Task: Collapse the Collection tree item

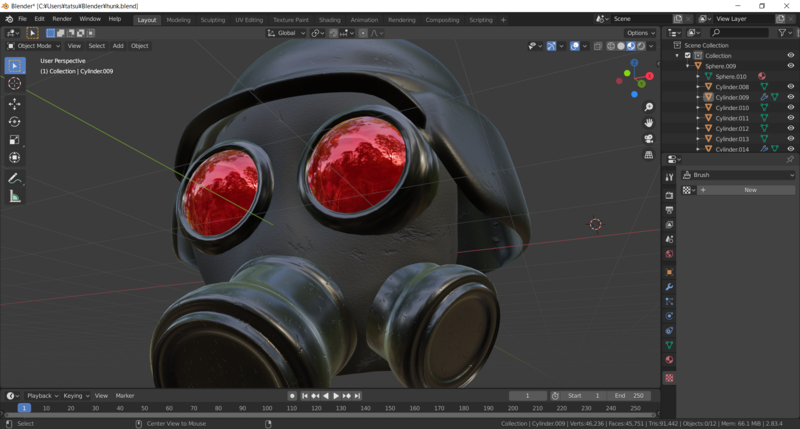Action: coord(677,56)
